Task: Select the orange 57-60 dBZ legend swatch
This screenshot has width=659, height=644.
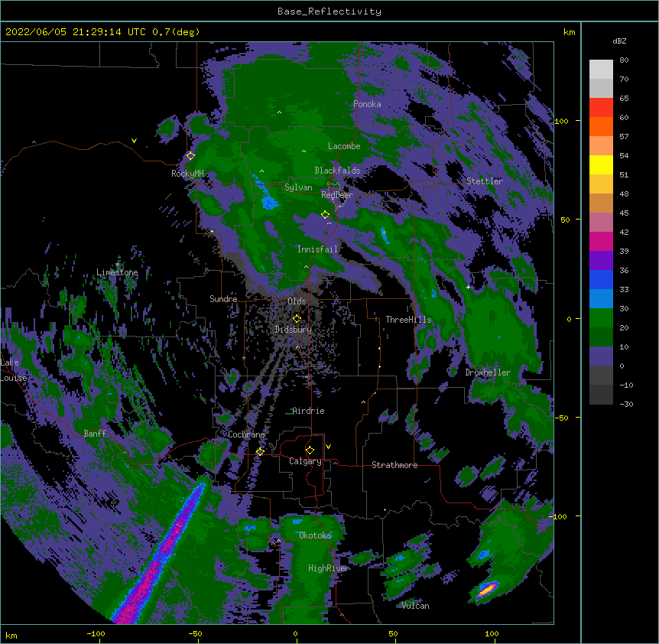Action: (x=601, y=127)
